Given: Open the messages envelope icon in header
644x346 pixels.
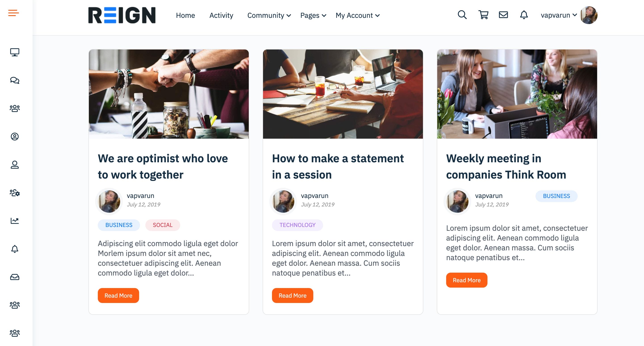Looking at the screenshot, I should click(503, 15).
